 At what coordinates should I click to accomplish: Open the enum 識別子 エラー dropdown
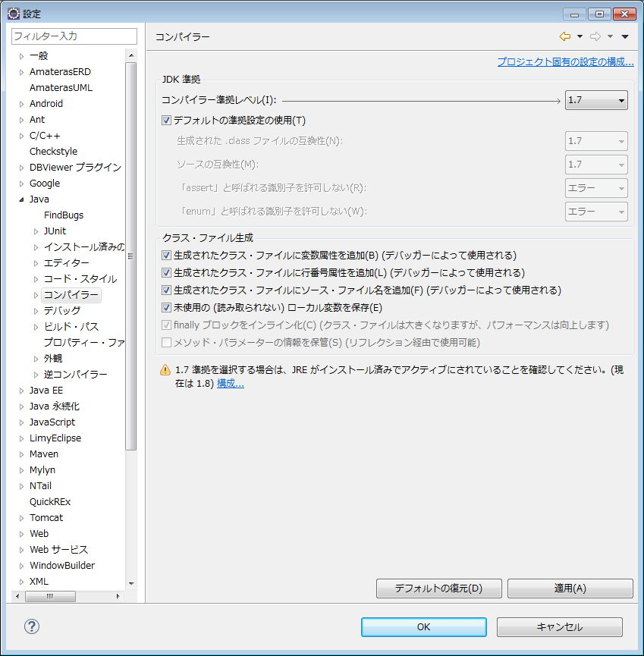click(596, 212)
